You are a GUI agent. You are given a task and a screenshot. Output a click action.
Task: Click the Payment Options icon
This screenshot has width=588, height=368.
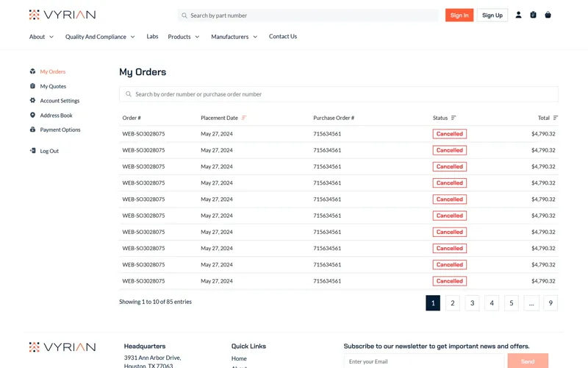pos(32,130)
